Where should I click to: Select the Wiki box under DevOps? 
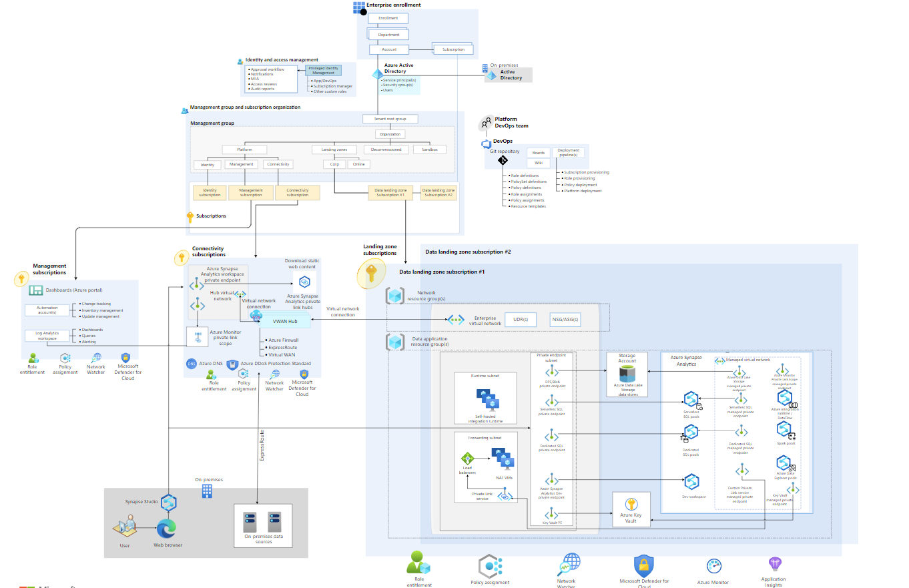539,163
